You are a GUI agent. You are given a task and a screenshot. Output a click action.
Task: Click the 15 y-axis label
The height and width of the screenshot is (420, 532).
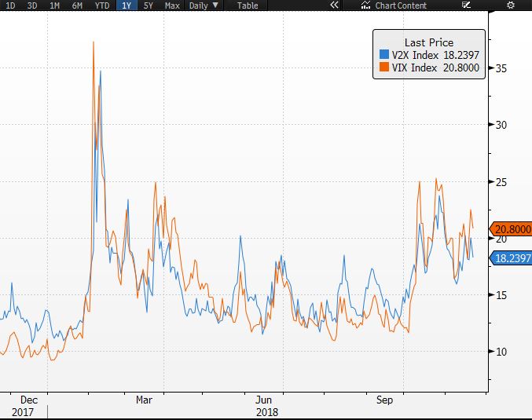coord(501,295)
